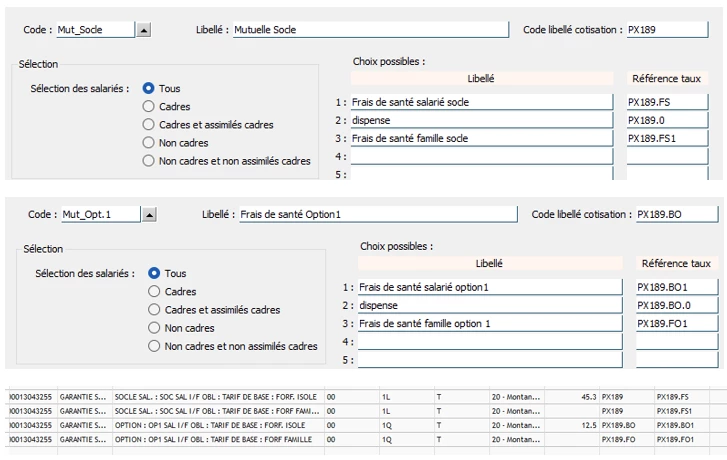The height and width of the screenshot is (460, 727).
Task: Select Cadres radio in Mutuelle Socle section
Action: point(149,107)
